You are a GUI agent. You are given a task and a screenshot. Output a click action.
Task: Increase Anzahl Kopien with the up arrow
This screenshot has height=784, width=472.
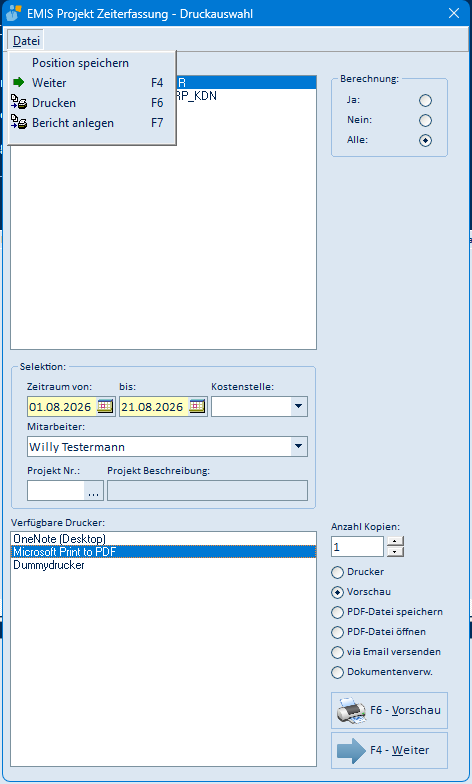396,542
